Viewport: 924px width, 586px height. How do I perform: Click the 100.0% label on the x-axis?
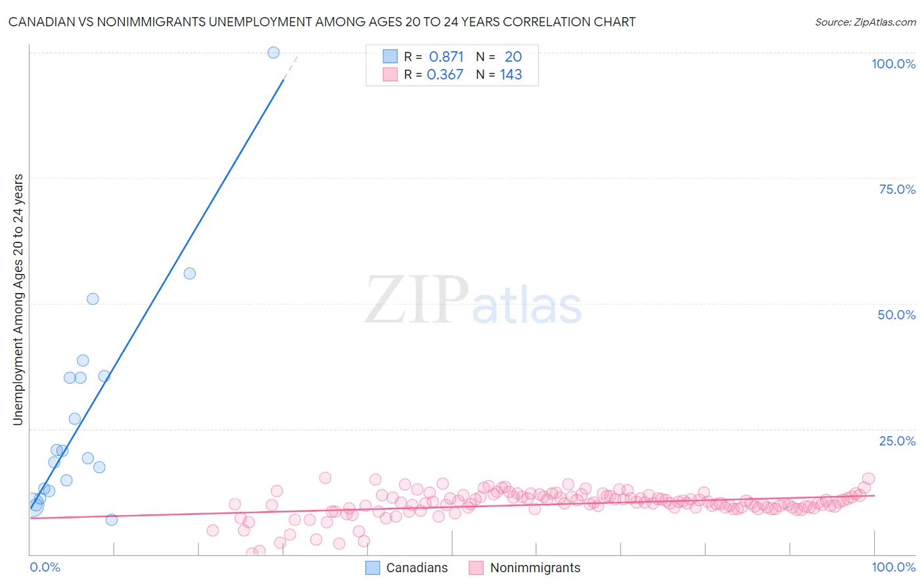point(894,567)
